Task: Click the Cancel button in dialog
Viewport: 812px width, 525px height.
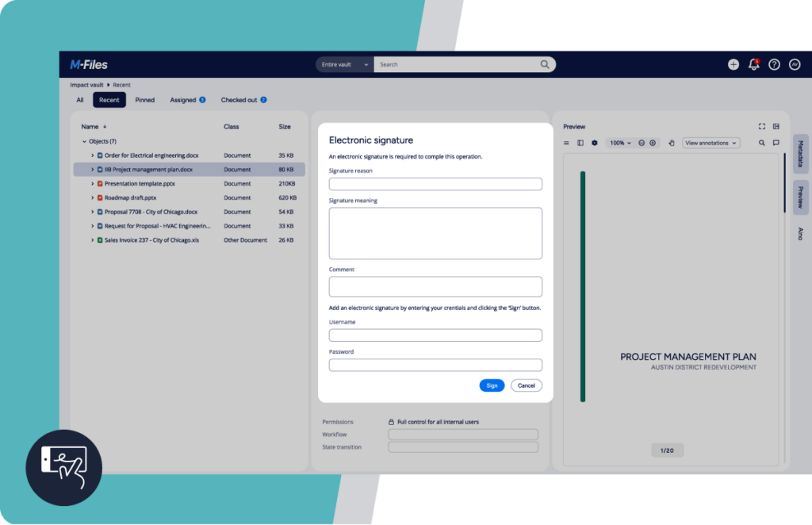Action: (526, 385)
